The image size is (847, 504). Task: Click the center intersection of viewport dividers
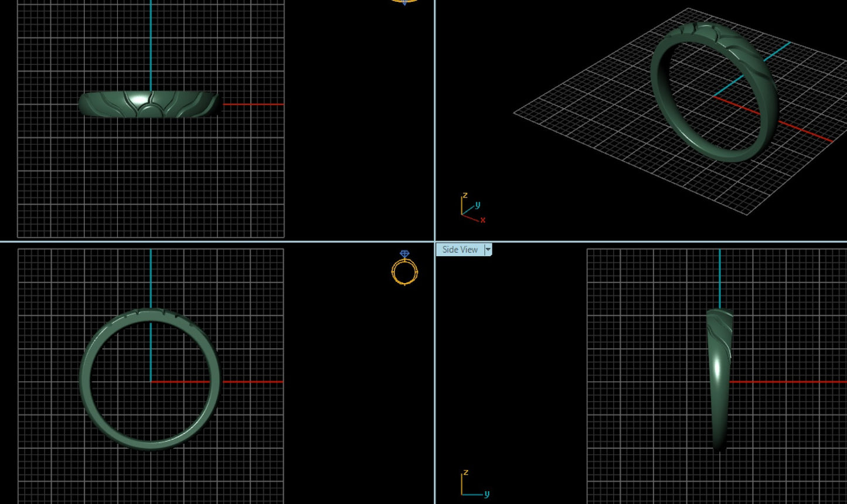pyautogui.click(x=435, y=241)
